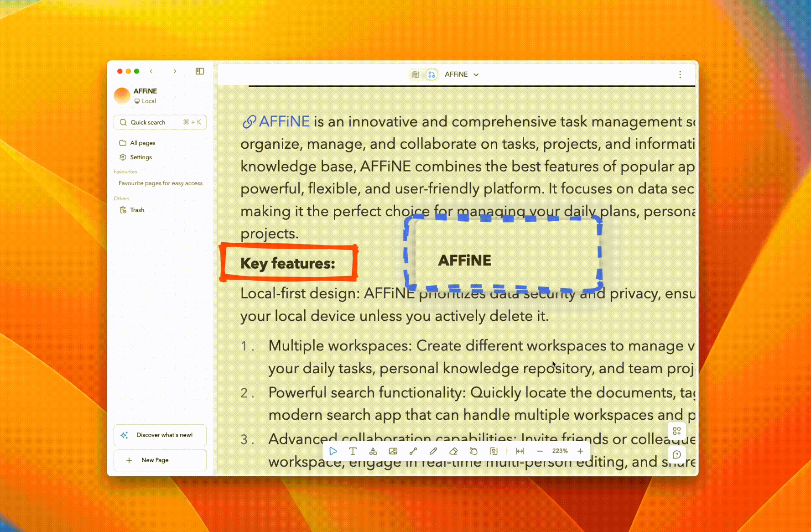Open the three-dot page options menu
Viewport: 811px width, 532px height.
680,74
